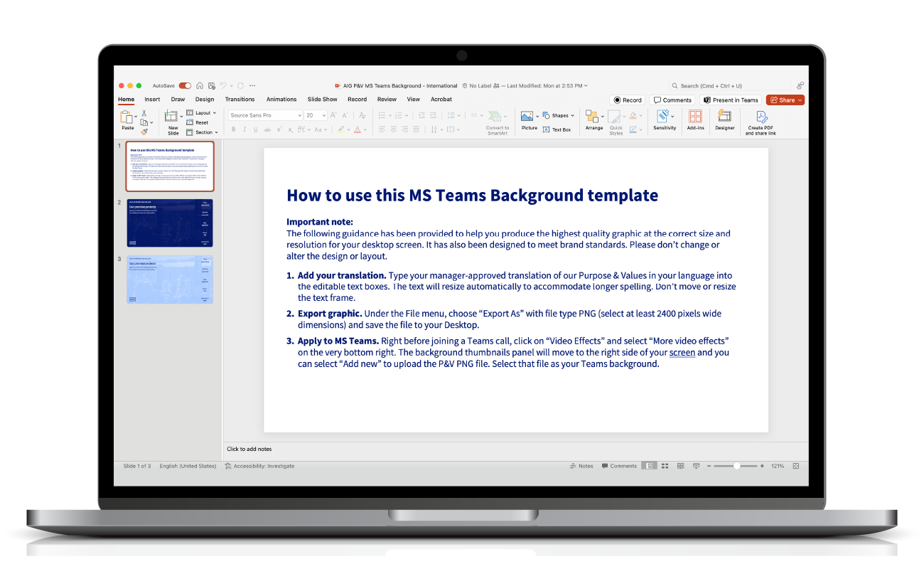Open the Slide Show tab
This screenshot has height=569, width=924.
[322, 99]
